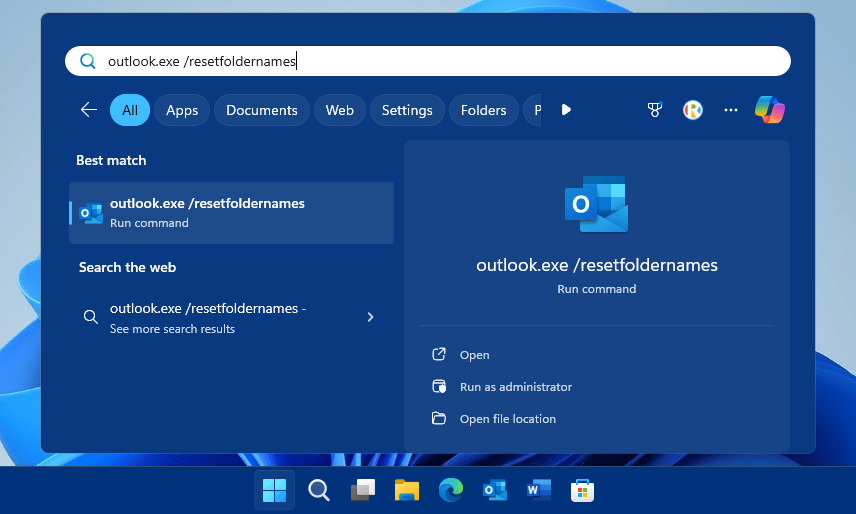Open the Windows Start button
The image size is (856, 514).
(x=274, y=490)
